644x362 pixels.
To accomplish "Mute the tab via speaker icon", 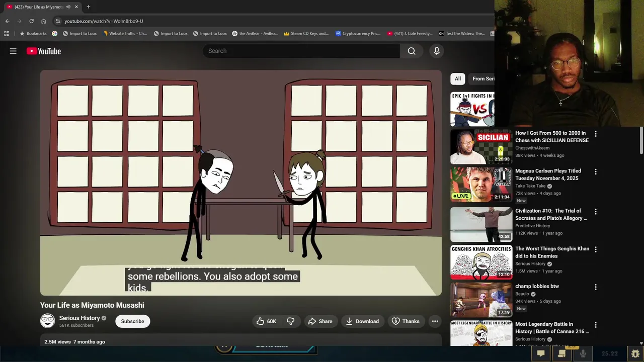I will (68, 7).
